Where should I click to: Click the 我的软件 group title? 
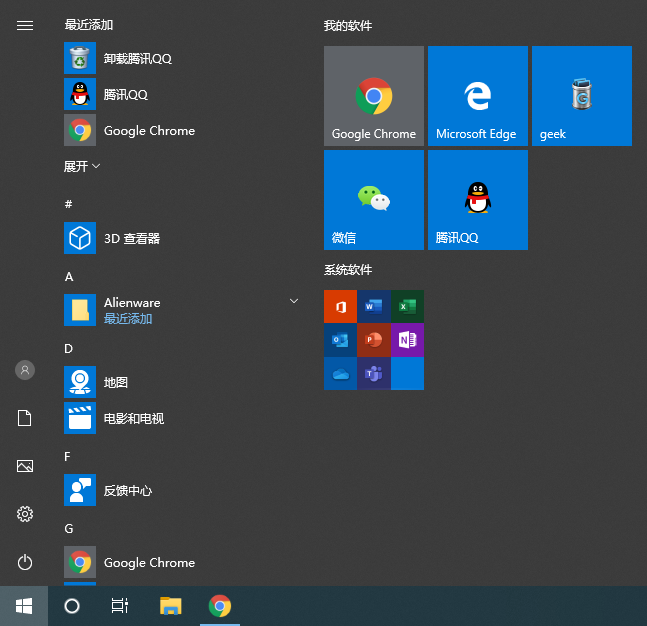(x=348, y=26)
